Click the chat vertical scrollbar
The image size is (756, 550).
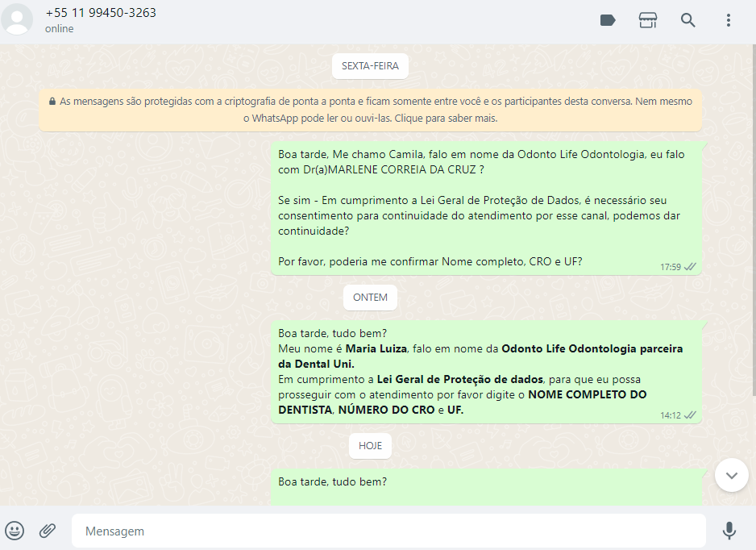[754, 219]
